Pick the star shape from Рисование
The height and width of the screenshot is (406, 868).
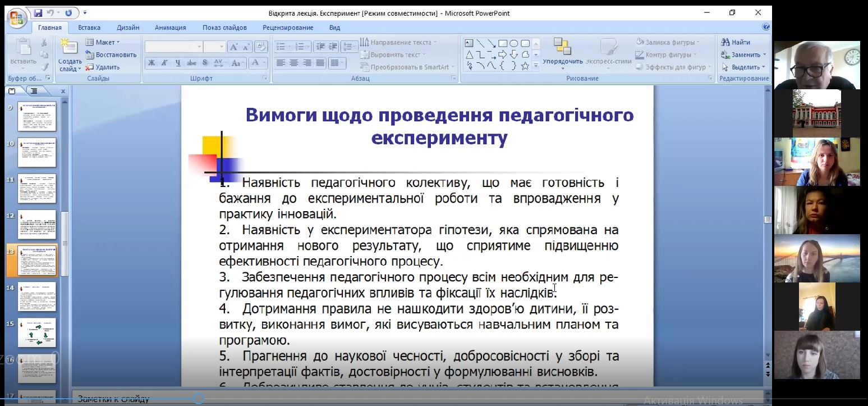(x=525, y=66)
